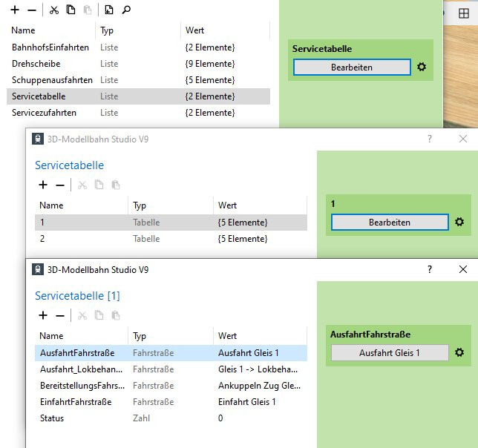The width and height of the screenshot is (478, 448).
Task: Click the minus icon in top variable toolbar
Action: pyautogui.click(x=32, y=10)
